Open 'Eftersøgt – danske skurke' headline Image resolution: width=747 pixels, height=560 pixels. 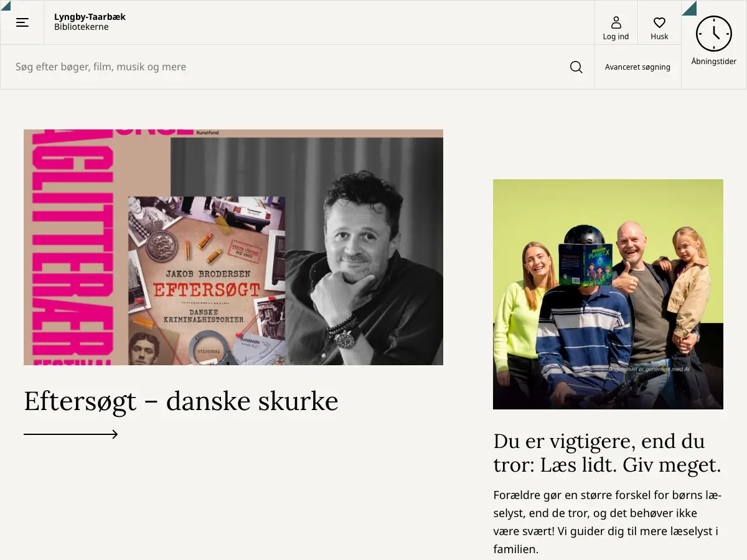coord(181,401)
